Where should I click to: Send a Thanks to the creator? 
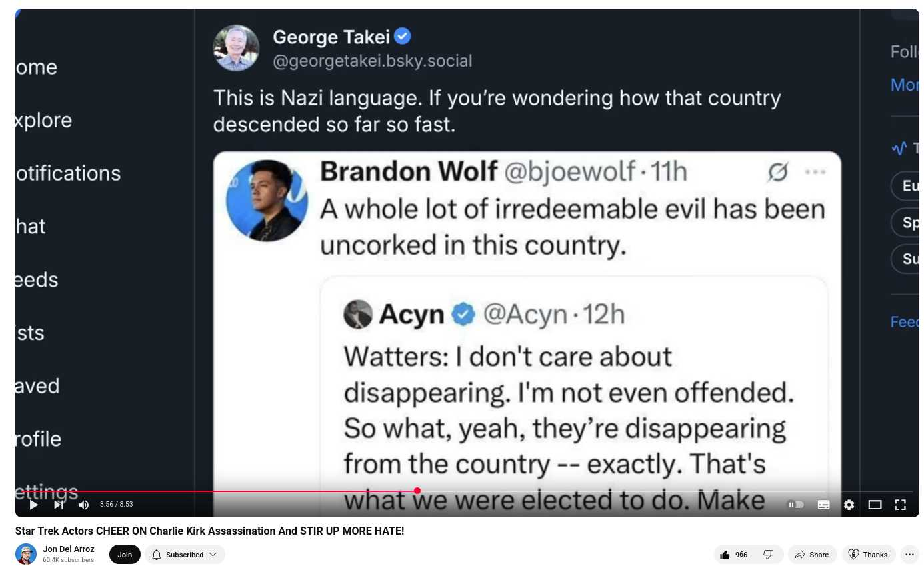coord(869,555)
